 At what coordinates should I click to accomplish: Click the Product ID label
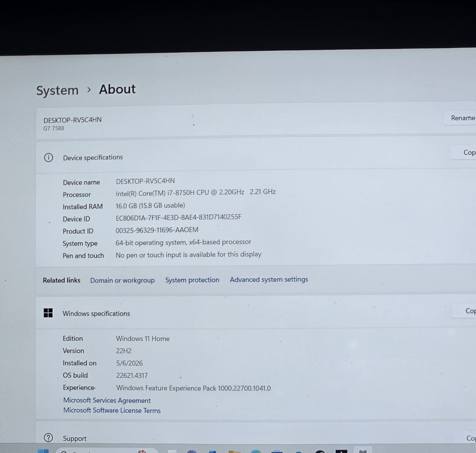click(x=78, y=231)
